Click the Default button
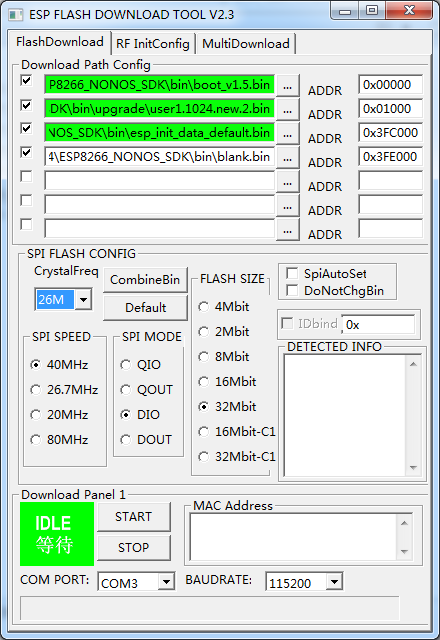Image resolution: width=440 pixels, height=640 pixels. (x=145, y=308)
